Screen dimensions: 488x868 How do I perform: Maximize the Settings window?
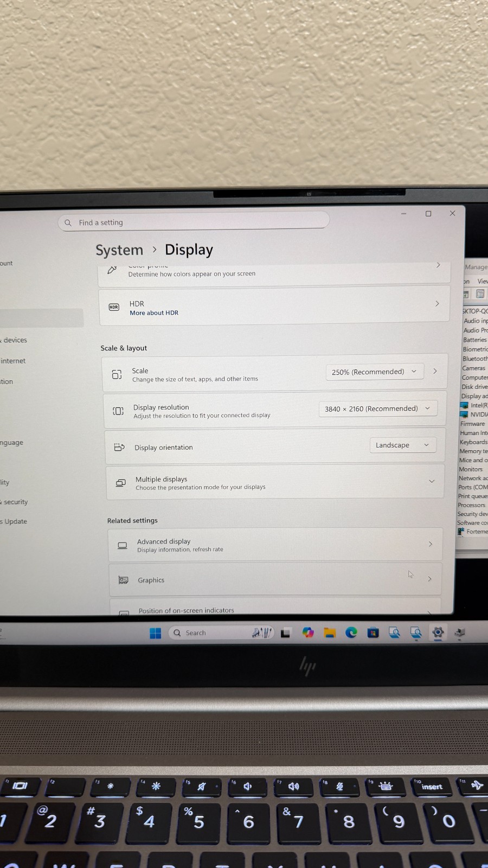[x=428, y=214]
